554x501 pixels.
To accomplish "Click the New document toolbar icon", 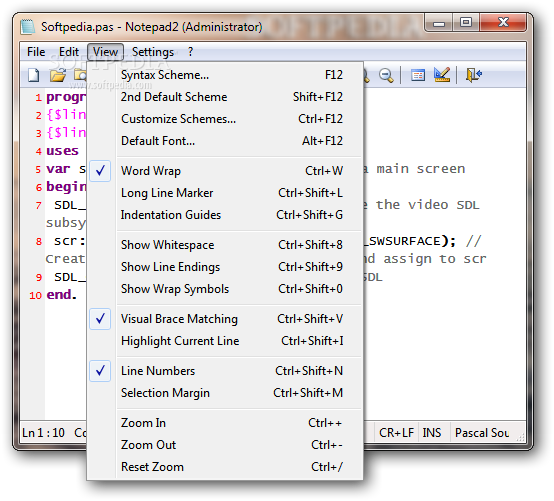I will tap(34, 75).
